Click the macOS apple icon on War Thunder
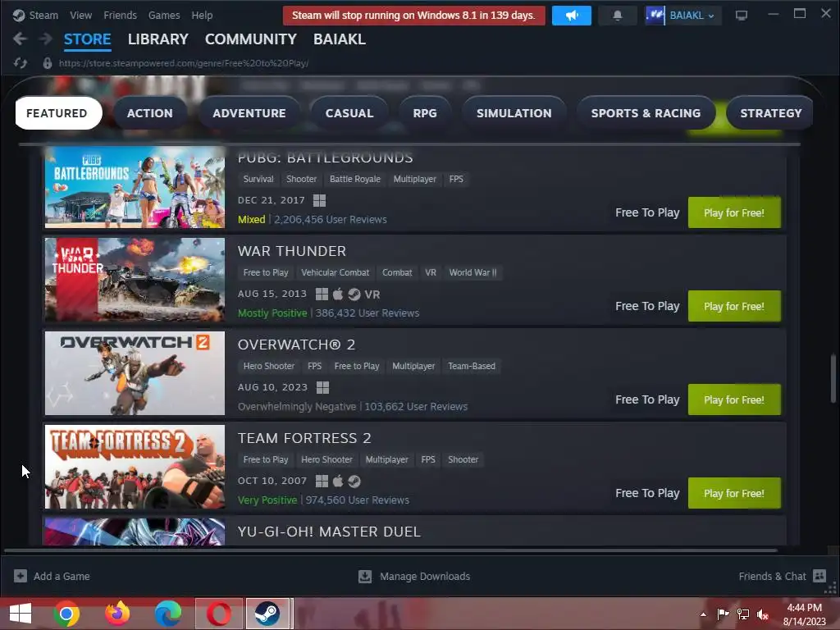Screen dimensions: 840x630 pyautogui.click(x=337, y=294)
